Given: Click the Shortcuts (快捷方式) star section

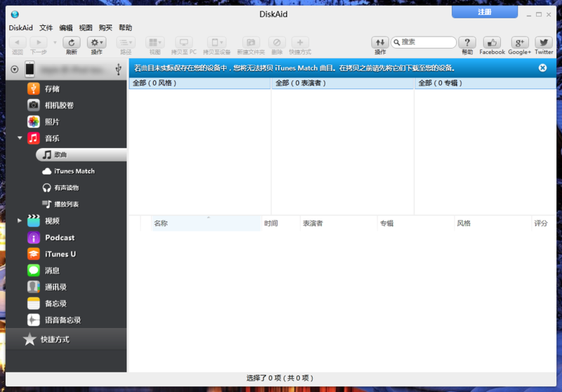Looking at the screenshot, I should 66,339.
